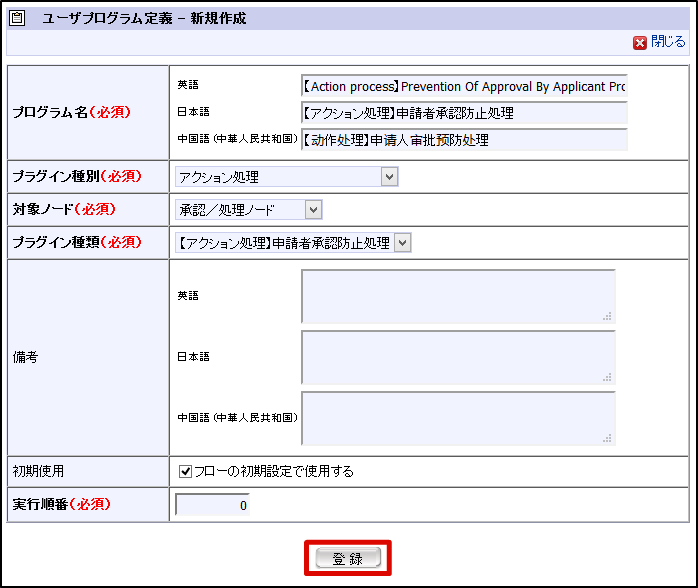Open the プラグイン種別 dropdown
698x588 pixels.
click(286, 177)
